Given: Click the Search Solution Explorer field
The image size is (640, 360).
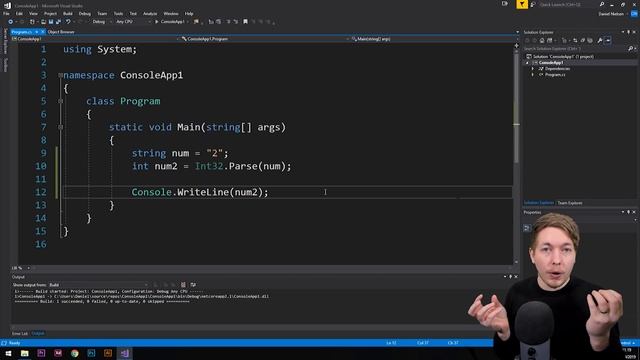Looking at the screenshot, I should (576, 49).
